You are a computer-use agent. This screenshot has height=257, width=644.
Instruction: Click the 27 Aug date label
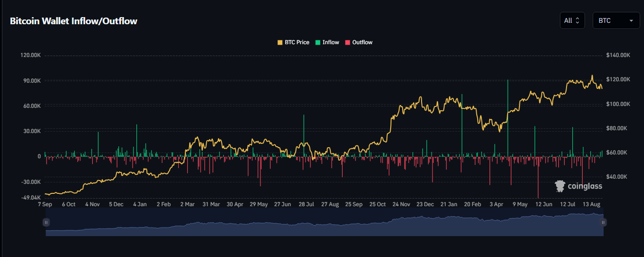(330, 204)
